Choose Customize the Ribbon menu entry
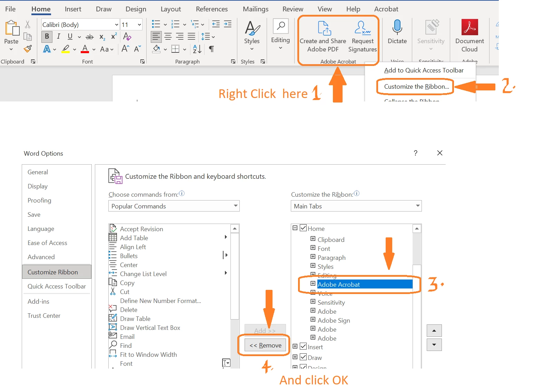This screenshot has width=534, height=392. (417, 87)
